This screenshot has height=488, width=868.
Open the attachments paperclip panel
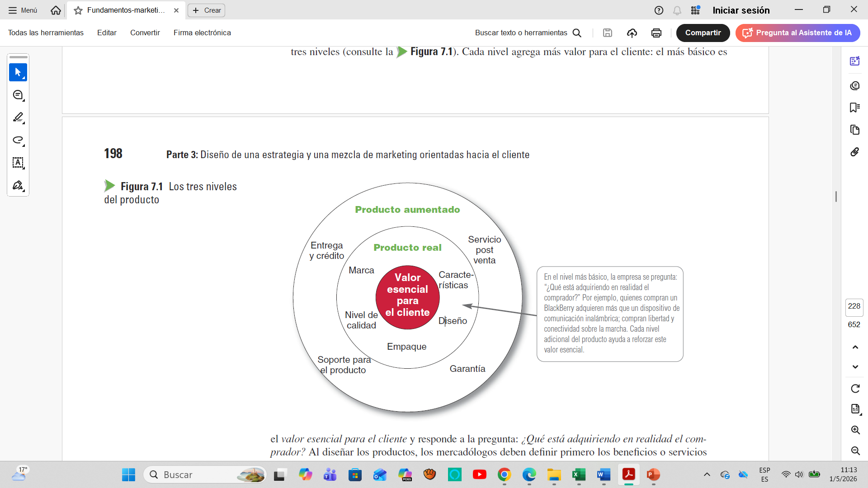click(x=854, y=152)
